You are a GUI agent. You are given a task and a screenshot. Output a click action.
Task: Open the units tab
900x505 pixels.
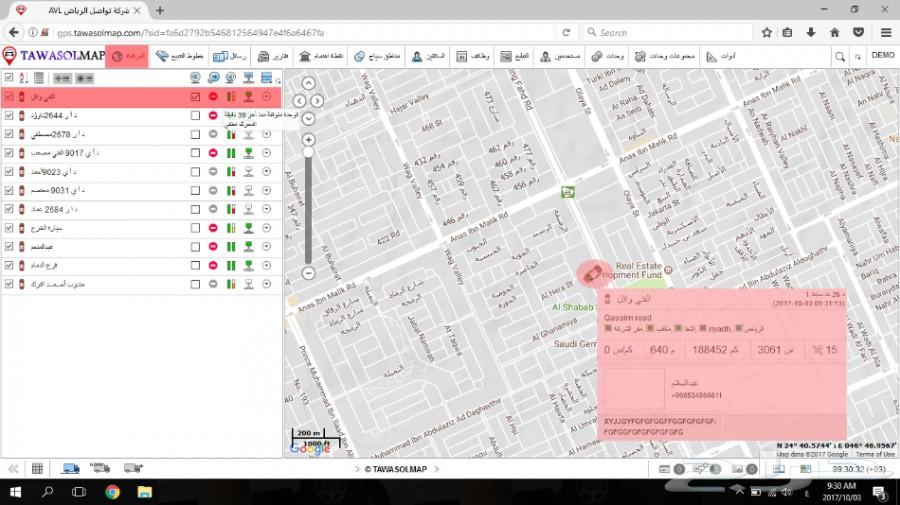(x=607, y=56)
